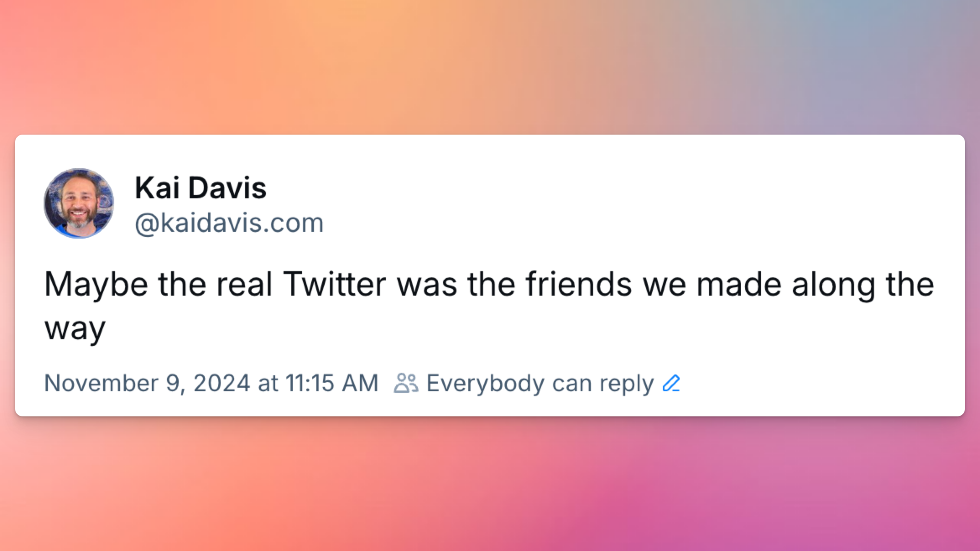Open Kai Davis's profile picture
980x551 pixels.
(79, 204)
